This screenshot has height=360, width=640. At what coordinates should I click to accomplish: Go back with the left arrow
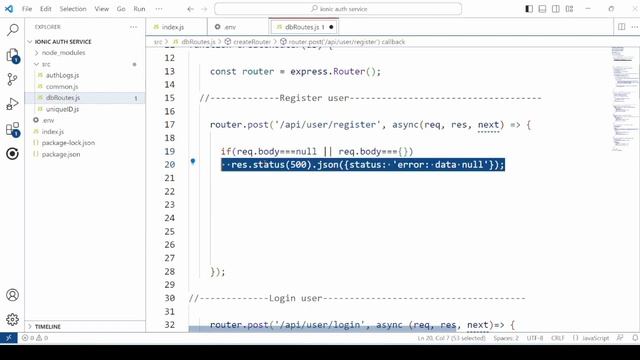(x=191, y=9)
